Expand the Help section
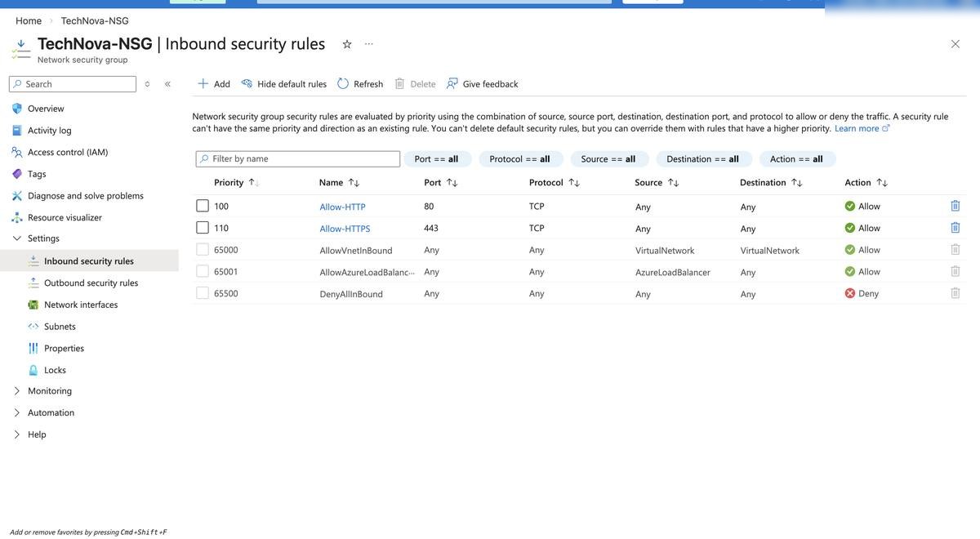Viewport: 980px width, 539px height. point(17,434)
